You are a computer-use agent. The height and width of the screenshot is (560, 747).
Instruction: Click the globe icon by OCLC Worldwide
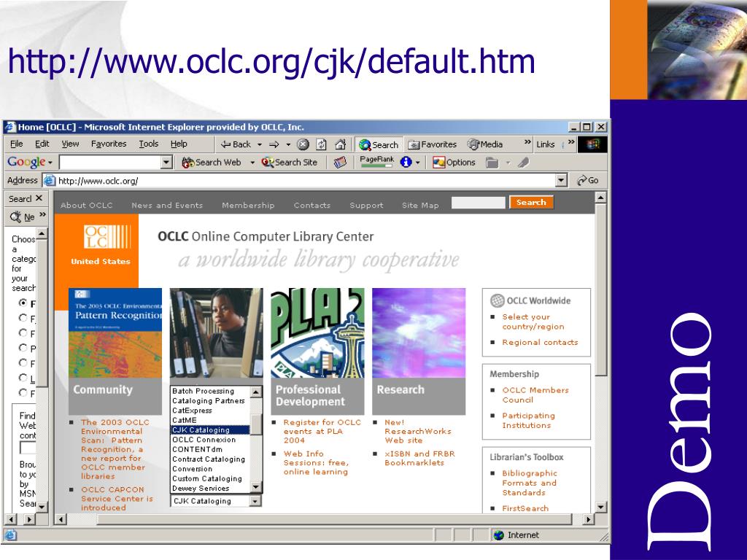pyautogui.click(x=498, y=300)
